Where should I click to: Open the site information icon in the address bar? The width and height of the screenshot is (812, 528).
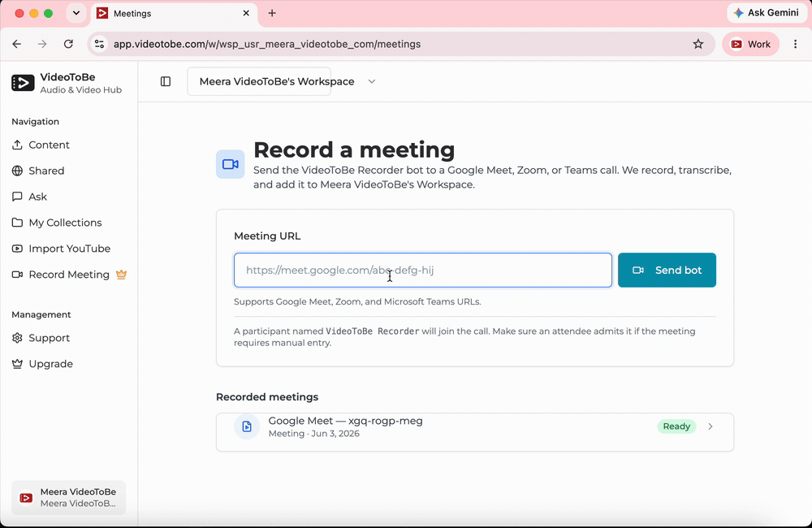(99, 44)
